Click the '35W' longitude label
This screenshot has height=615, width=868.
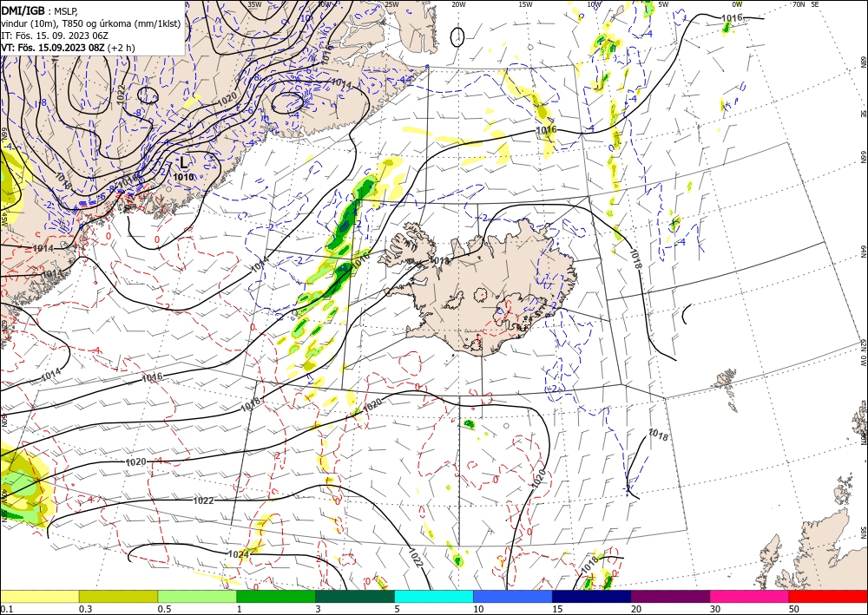tap(254, 4)
